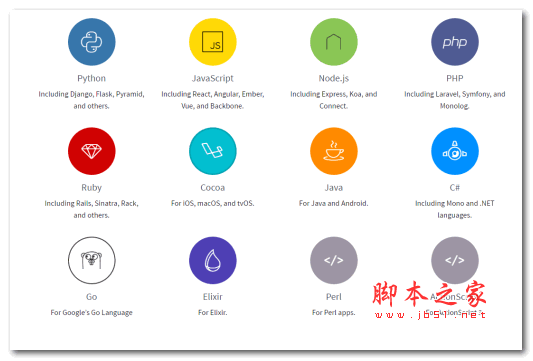Click the red Ruby gem icon
The width and height of the screenshot is (533, 361).
91,151
